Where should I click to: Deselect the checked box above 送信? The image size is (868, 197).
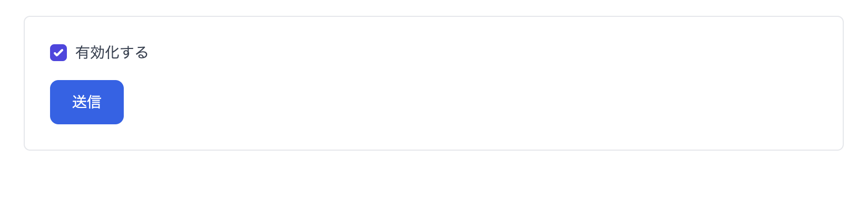tap(58, 53)
